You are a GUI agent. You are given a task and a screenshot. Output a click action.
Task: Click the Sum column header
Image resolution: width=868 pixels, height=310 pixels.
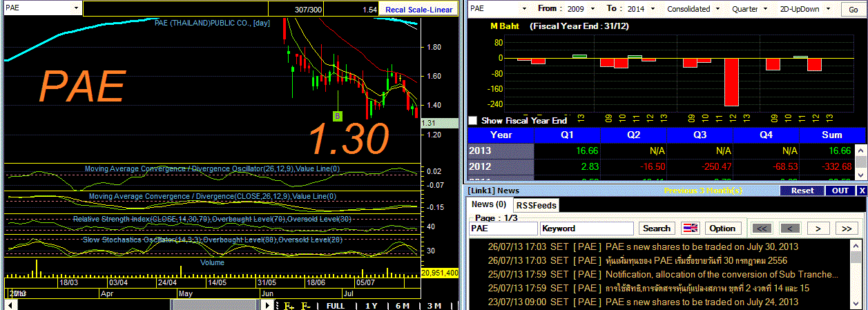pos(832,135)
